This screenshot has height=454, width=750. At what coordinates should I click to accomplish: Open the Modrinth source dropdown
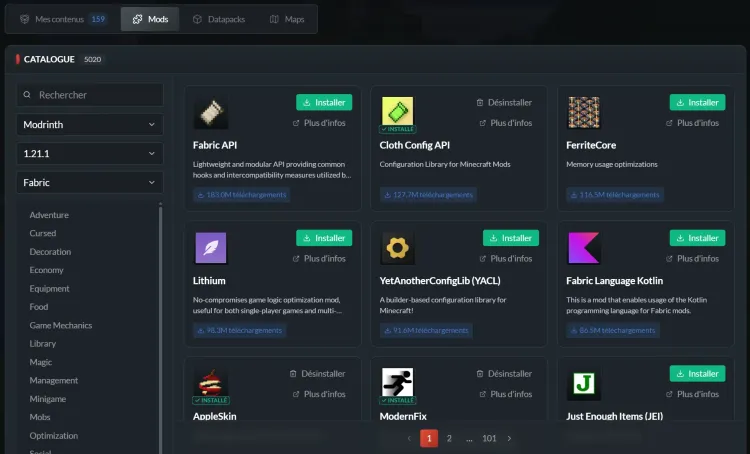pos(90,124)
